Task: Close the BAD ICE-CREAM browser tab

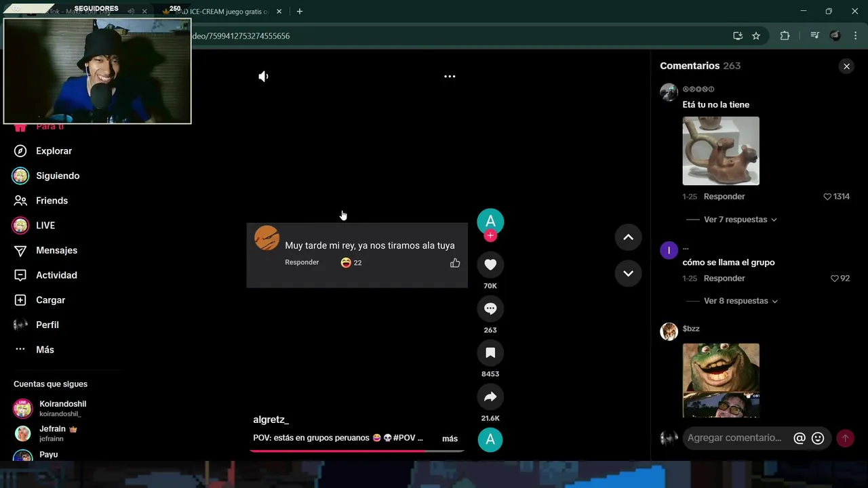Action: (x=279, y=12)
